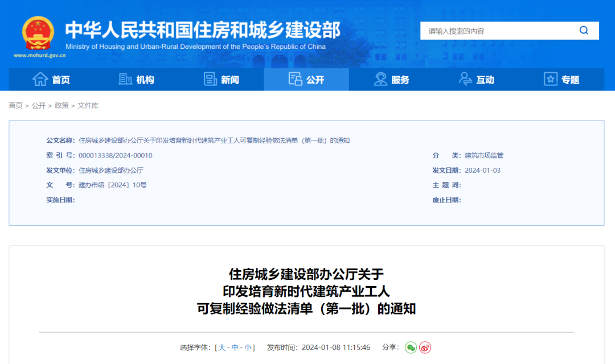This screenshot has height=364, width=615.
Task: Share via the Weibo icon
Action: coord(425,348)
